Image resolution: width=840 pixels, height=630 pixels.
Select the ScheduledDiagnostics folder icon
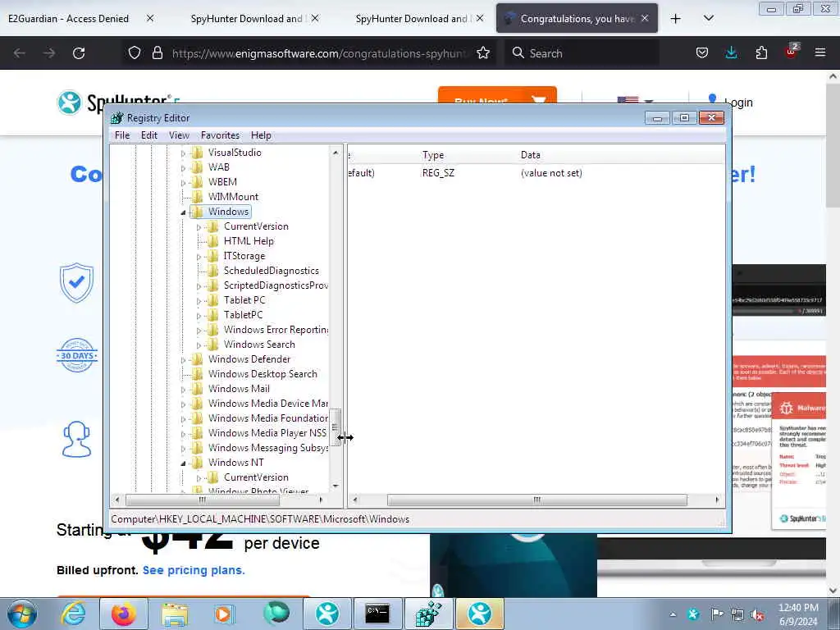tap(213, 271)
